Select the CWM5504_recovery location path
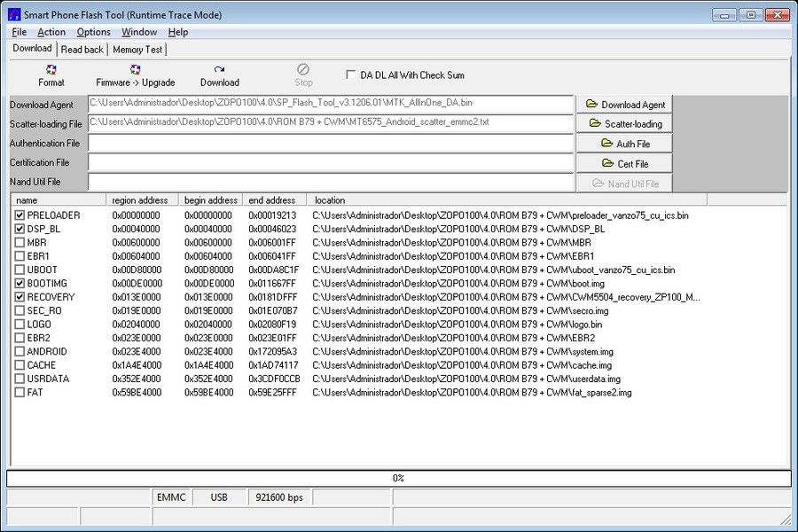The image size is (798, 532). 506,297
